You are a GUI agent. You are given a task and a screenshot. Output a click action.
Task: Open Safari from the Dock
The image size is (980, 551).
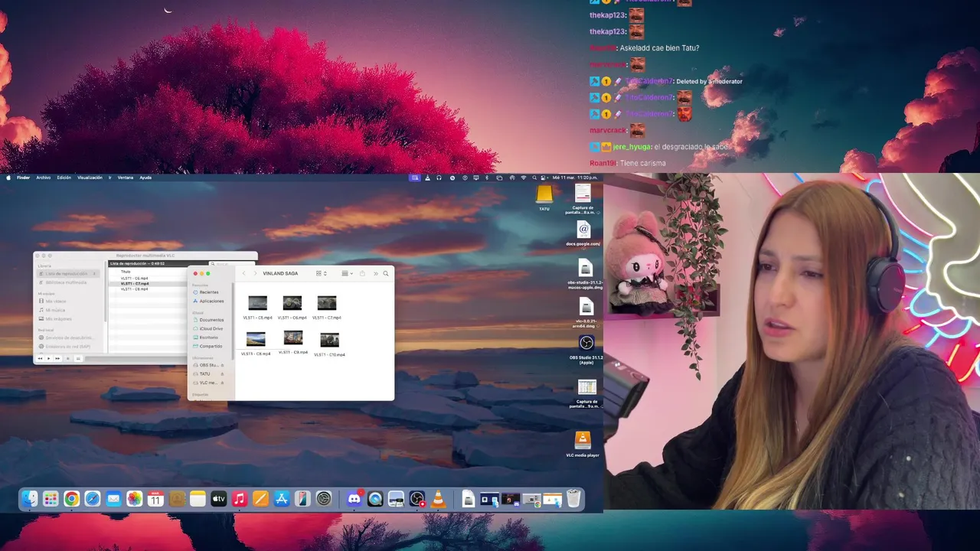pyautogui.click(x=93, y=499)
